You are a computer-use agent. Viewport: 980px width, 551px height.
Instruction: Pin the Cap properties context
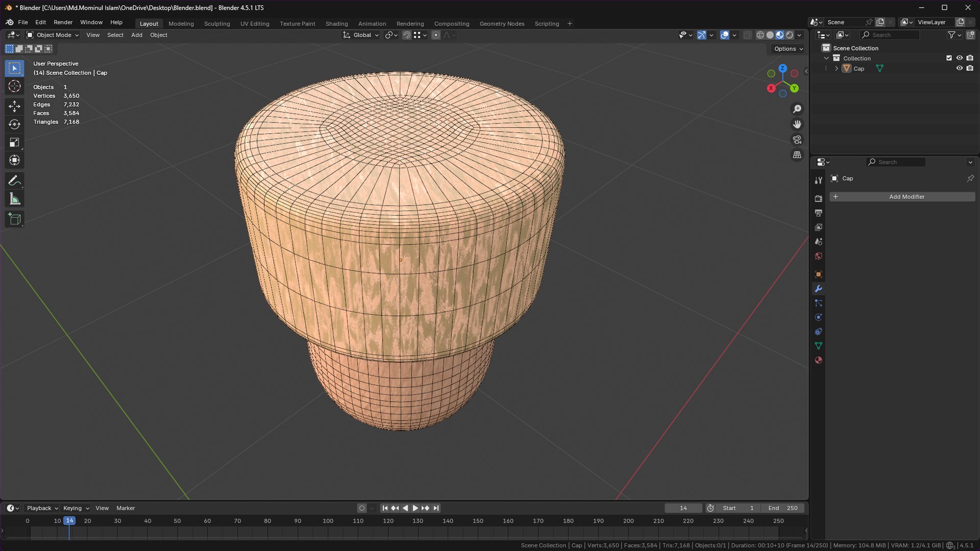click(970, 178)
